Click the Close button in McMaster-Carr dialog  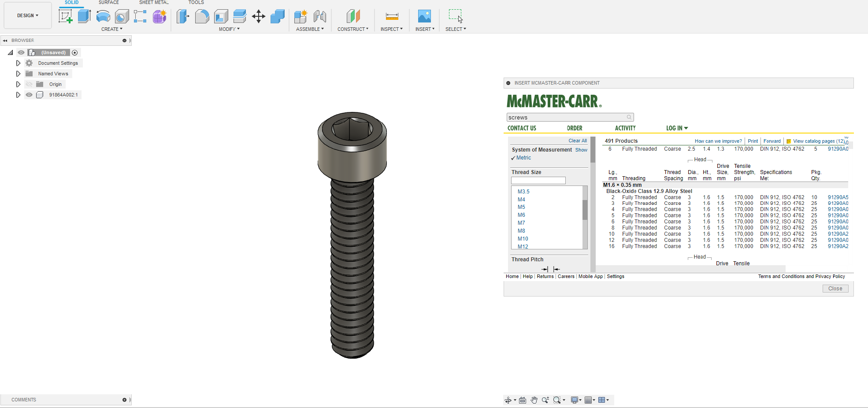point(835,289)
